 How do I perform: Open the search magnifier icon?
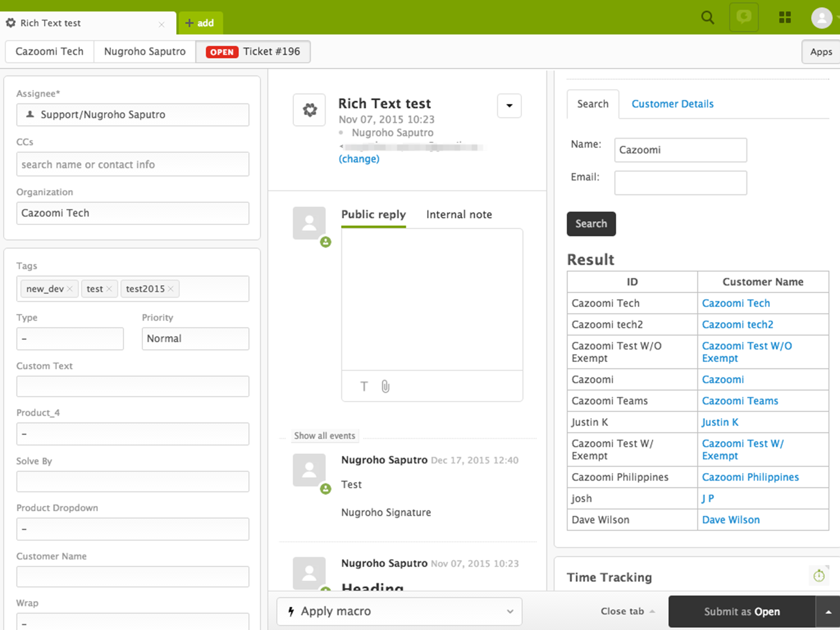pos(708,17)
